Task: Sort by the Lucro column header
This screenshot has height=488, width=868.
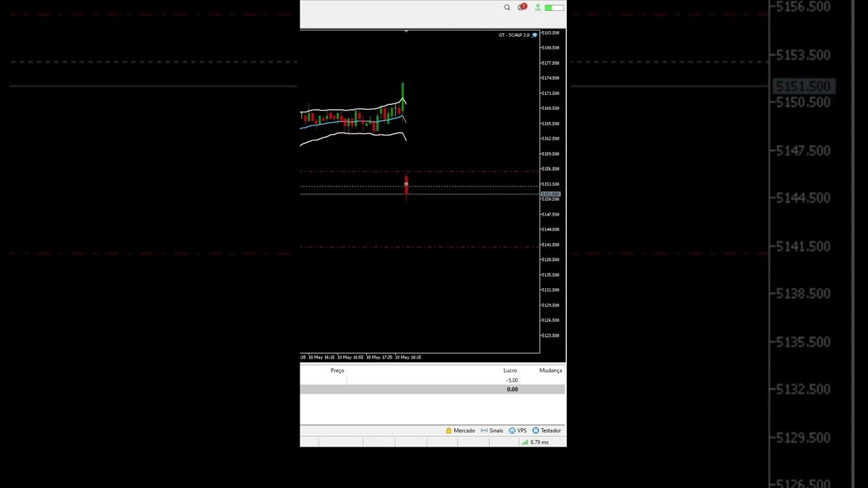Action: (510, 371)
